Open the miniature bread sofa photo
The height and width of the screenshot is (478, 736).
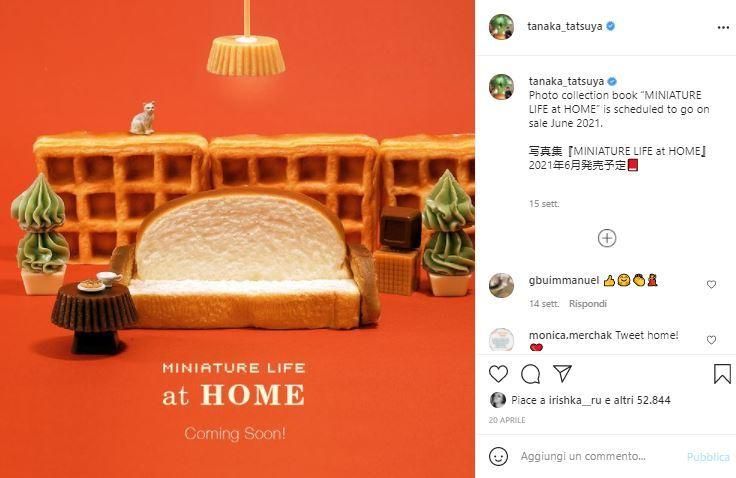click(238, 239)
